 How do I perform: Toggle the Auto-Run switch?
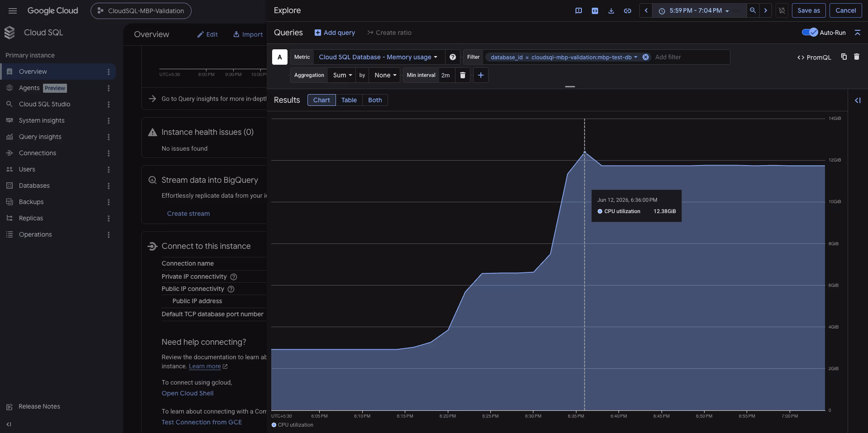click(x=810, y=32)
